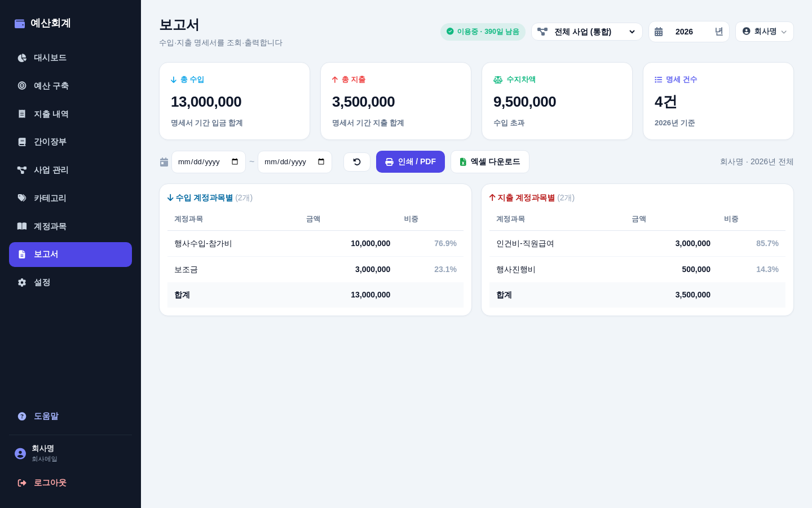Click the 예산 구축 target icon
This screenshot has height=508, width=812.
(22, 86)
